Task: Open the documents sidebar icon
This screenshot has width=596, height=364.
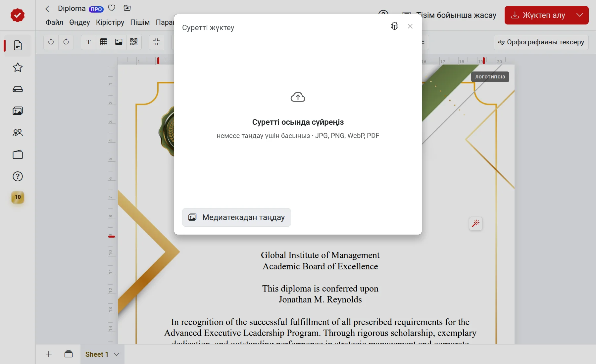Action: pyautogui.click(x=18, y=45)
